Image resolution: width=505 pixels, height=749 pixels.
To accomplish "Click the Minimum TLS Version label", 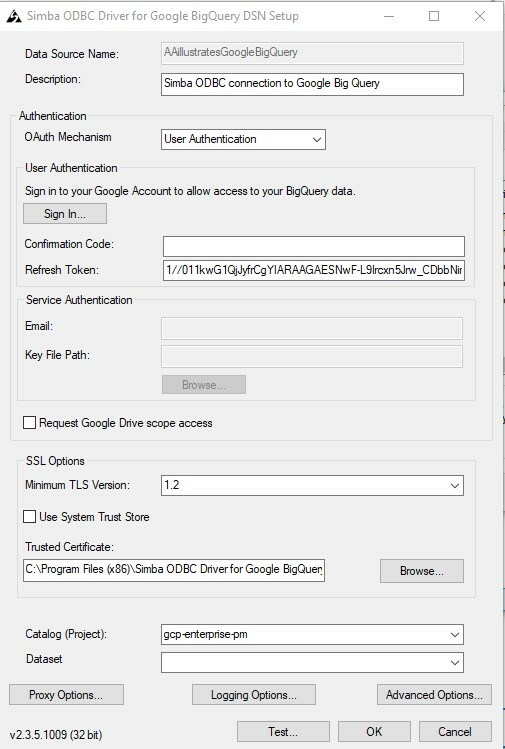I will [x=77, y=485].
